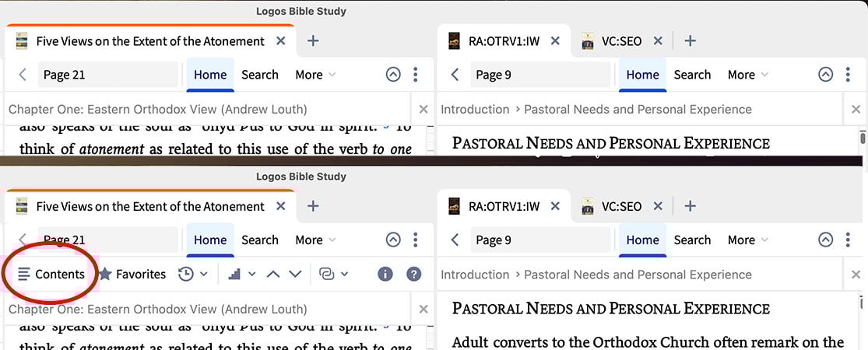
Task: Toggle toolbar chevron in upper Five Views panel
Action: coord(393,75)
